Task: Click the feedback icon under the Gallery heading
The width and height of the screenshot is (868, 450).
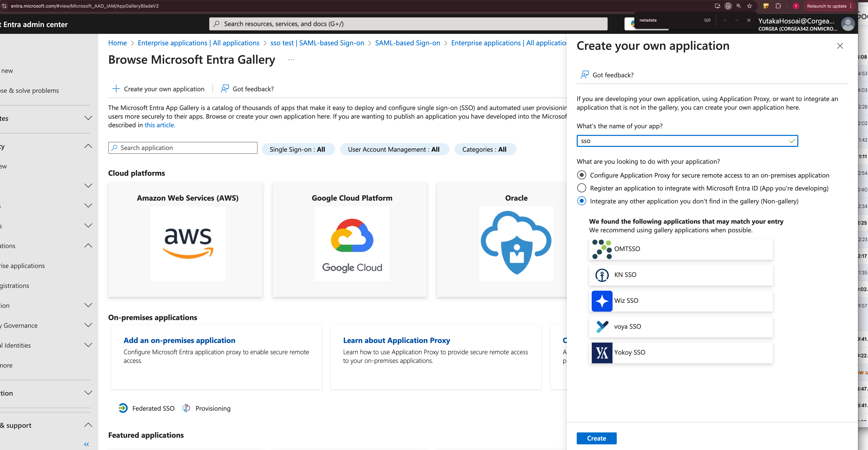Action: (225, 89)
